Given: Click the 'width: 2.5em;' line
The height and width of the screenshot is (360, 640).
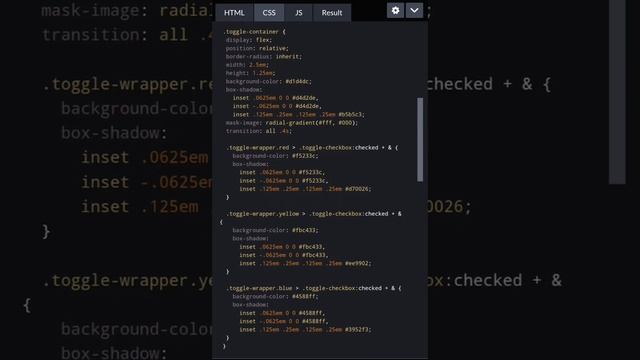Looking at the screenshot, I should 247,65.
